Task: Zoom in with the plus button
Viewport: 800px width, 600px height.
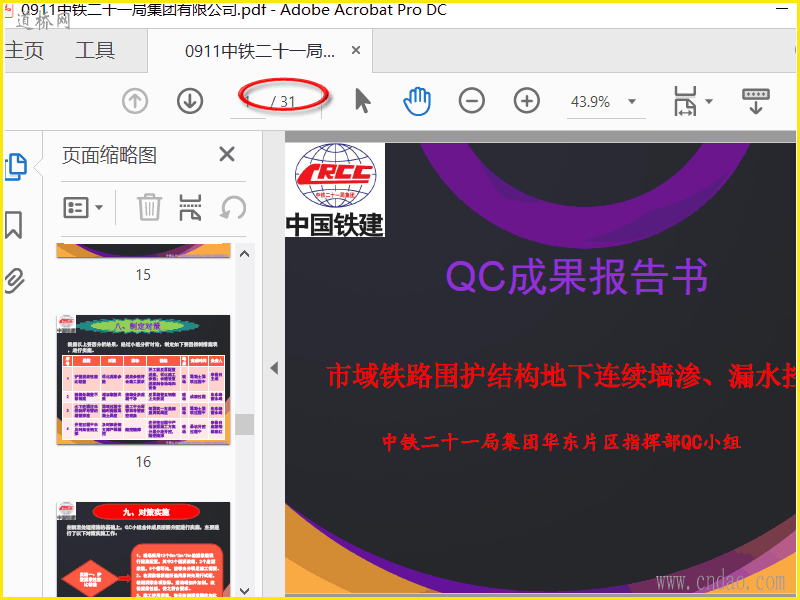Action: point(527,101)
